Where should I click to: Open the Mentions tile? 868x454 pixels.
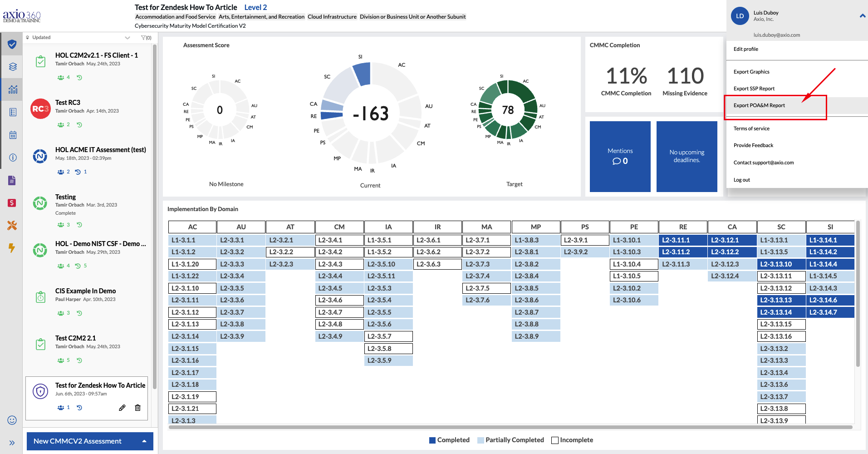coord(620,157)
